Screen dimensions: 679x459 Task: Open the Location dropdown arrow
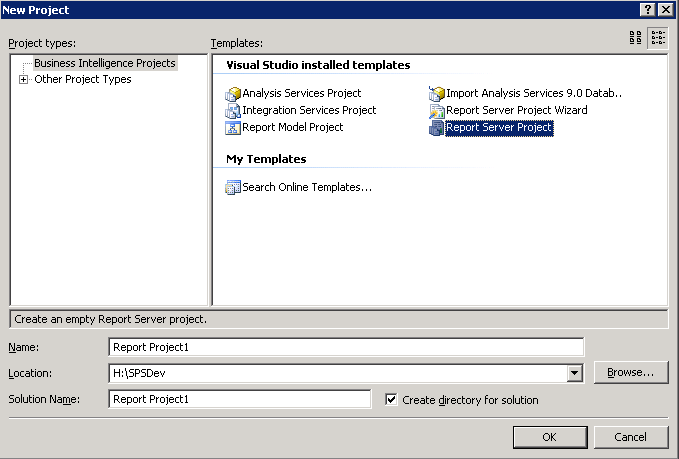pos(575,373)
